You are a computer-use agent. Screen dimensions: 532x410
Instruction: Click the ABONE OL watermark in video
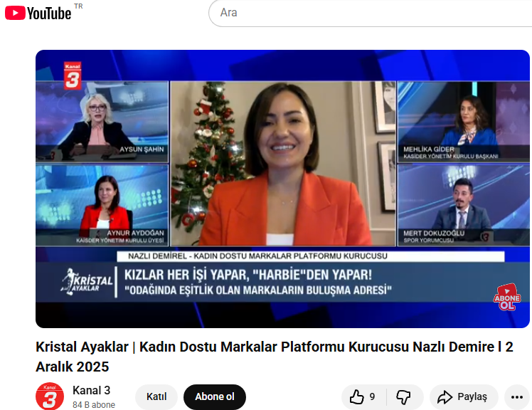point(506,298)
